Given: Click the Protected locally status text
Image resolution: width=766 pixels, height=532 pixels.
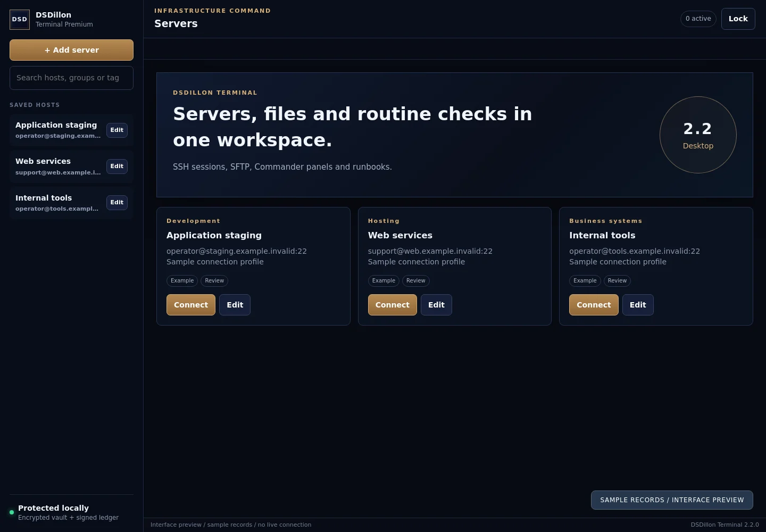Looking at the screenshot, I should [x=53, y=508].
